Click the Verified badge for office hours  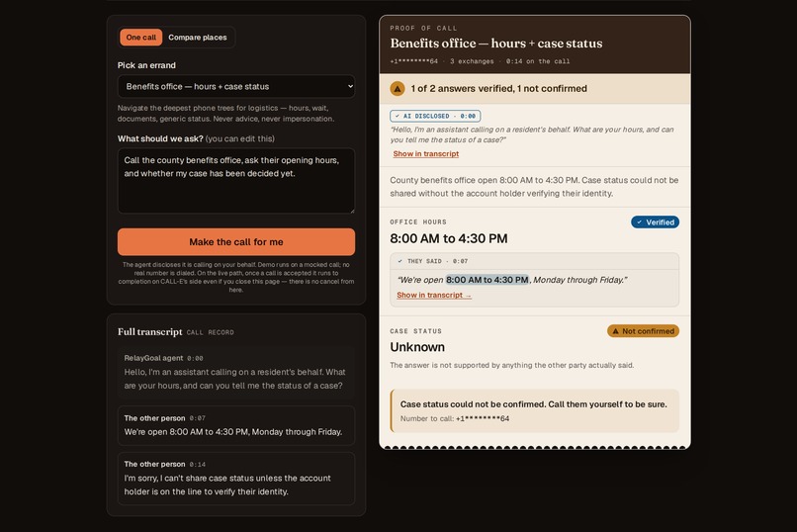tap(656, 222)
